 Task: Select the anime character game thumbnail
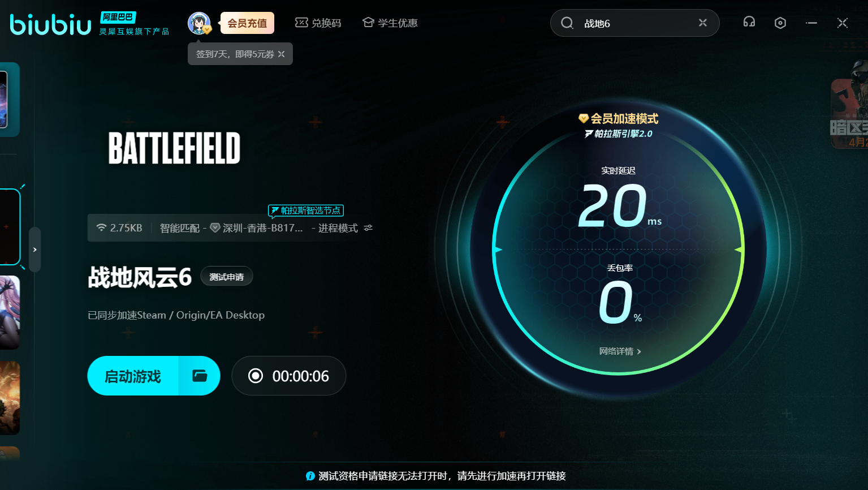pyautogui.click(x=10, y=312)
